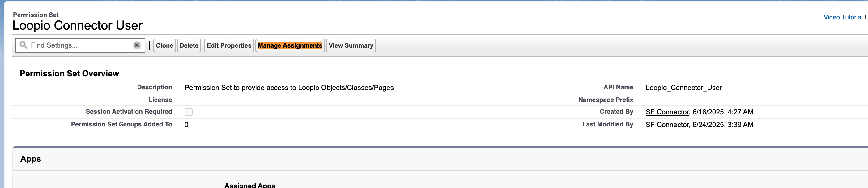Open SF Connector in Last Modified By row
Screen dimensions: 868x188
pyautogui.click(x=667, y=125)
